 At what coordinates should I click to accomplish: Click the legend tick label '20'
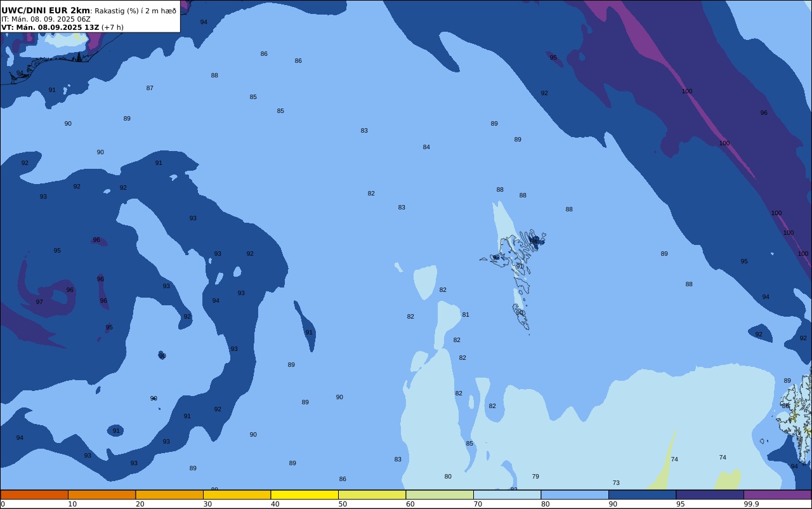tap(140, 504)
